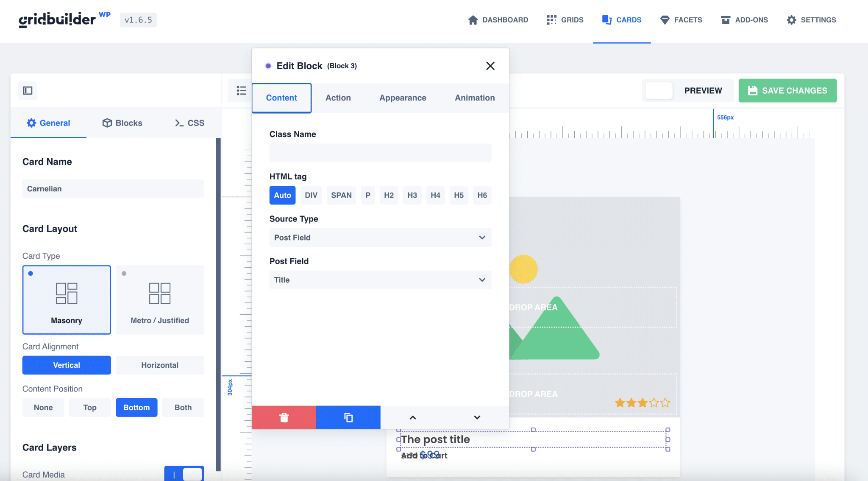Image resolution: width=868 pixels, height=481 pixels.
Task: Open the Add-ons page
Action: [x=745, y=20]
